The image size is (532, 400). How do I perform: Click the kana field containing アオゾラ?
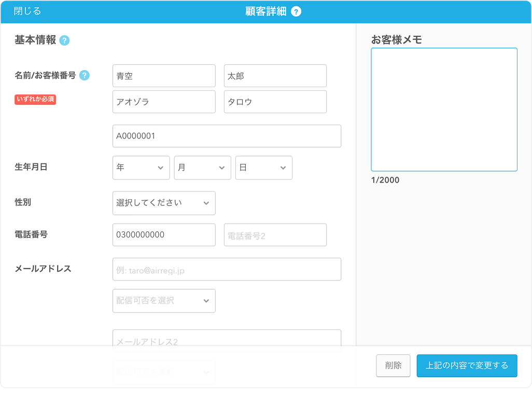pos(164,102)
